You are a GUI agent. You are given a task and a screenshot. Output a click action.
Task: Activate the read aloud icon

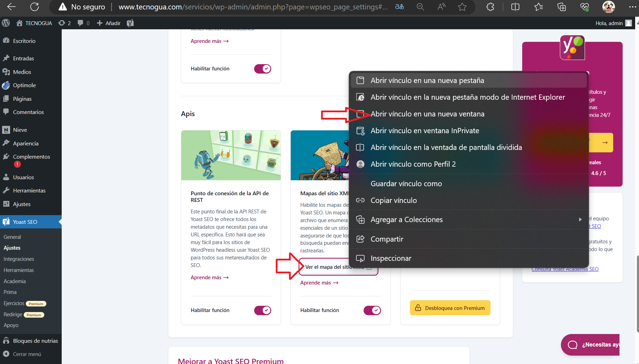[441, 7]
